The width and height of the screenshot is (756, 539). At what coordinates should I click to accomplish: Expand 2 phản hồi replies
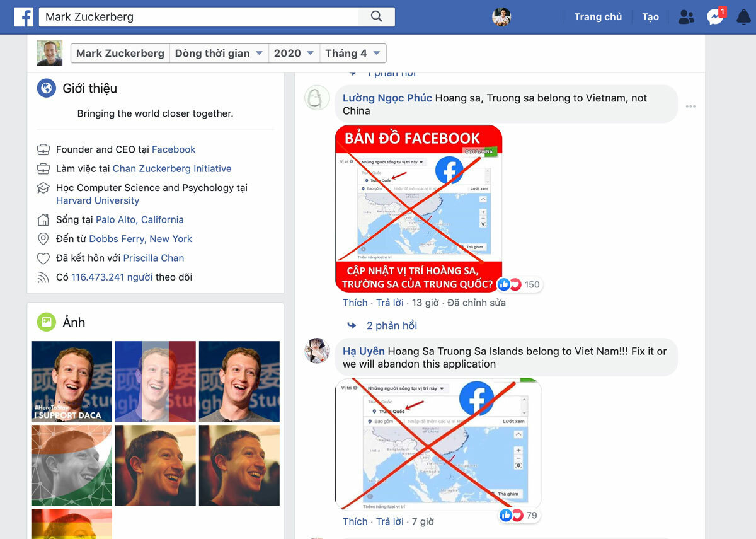pyautogui.click(x=392, y=325)
